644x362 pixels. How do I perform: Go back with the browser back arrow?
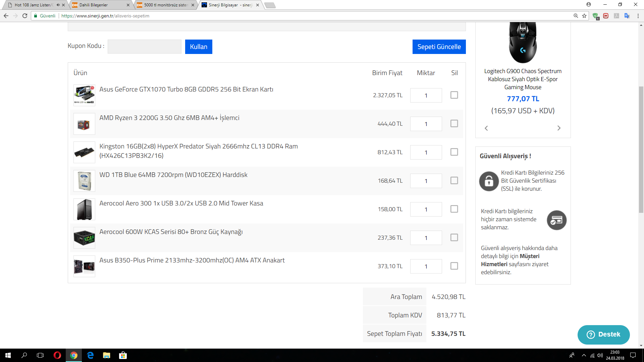pos(6,16)
